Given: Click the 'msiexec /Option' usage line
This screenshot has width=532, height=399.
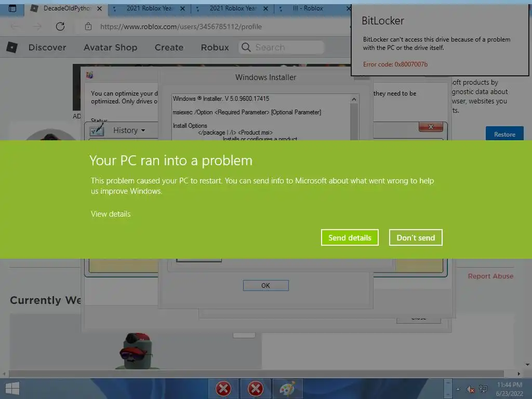Looking at the screenshot, I should [x=247, y=112].
